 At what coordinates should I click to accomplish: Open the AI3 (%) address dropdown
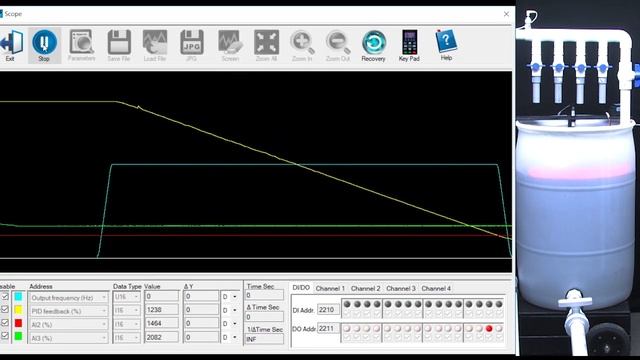point(69,338)
